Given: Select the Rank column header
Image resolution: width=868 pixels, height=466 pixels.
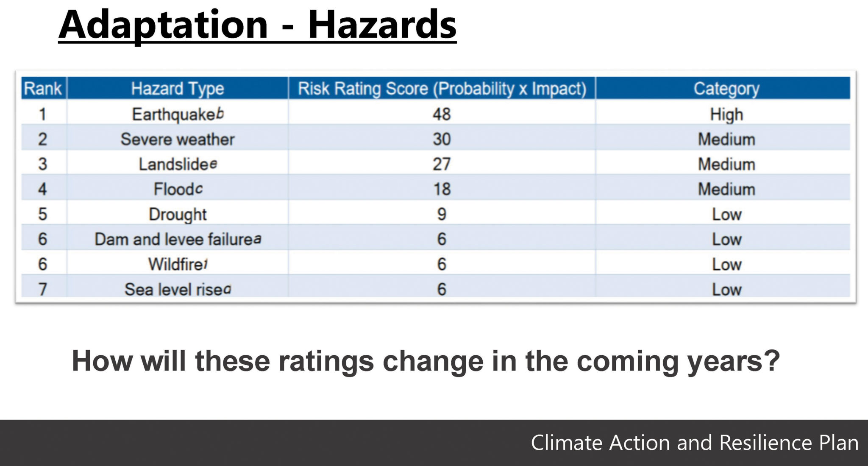Looking at the screenshot, I should (43, 89).
